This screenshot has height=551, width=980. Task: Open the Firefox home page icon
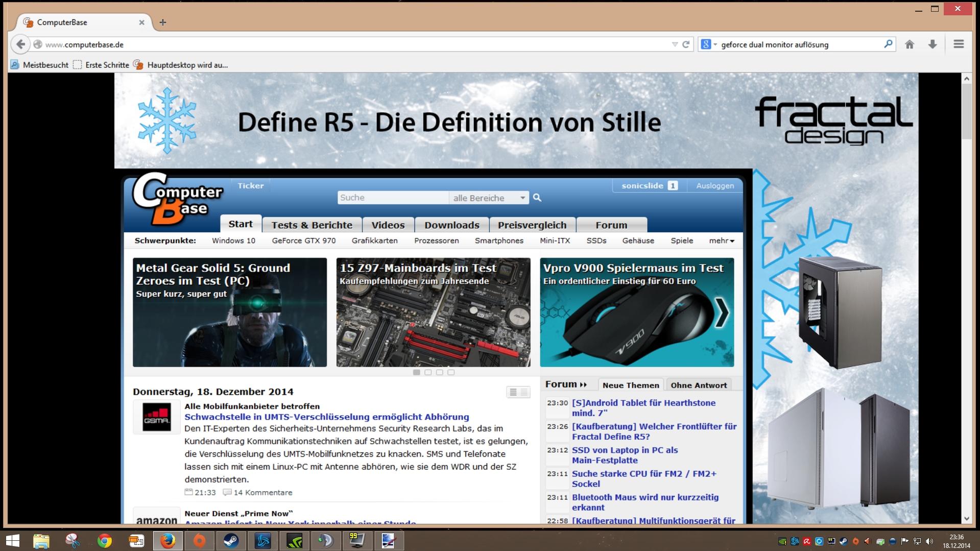coord(910,44)
